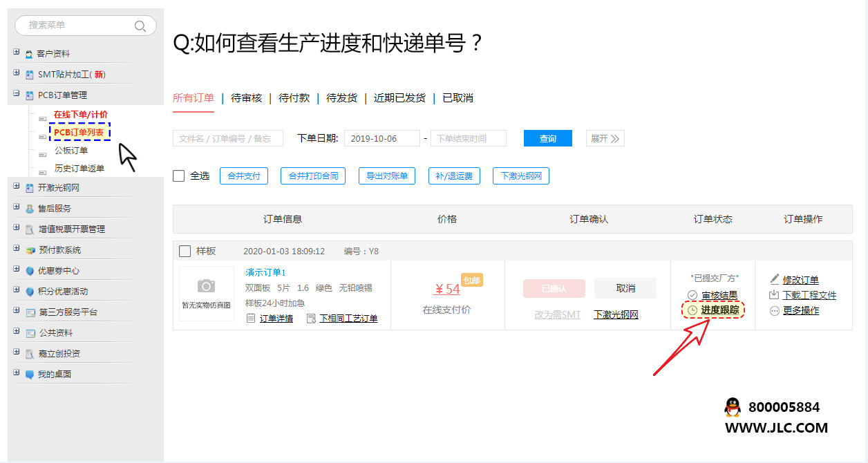The image size is (868, 463).
Task: Check the 样板 order row checkbox
Action: pos(185,251)
